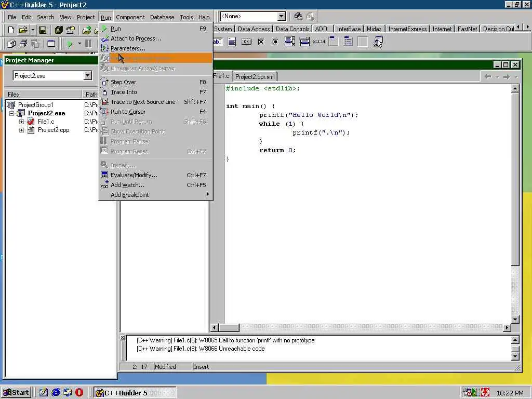Image resolution: width=532 pixels, height=399 pixels.
Task: Select the RadioButton component in the palette
Action: 275,42
